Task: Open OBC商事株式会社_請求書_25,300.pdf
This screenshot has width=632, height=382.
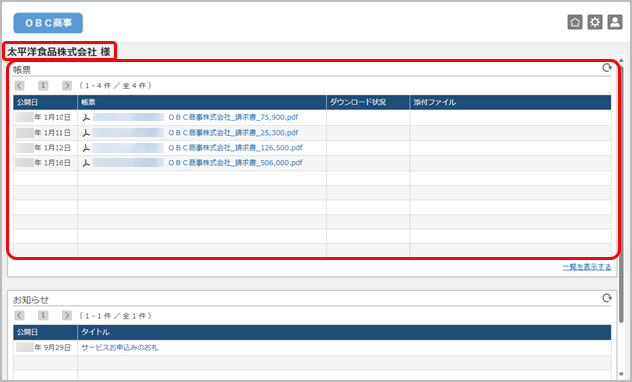Action: pos(233,133)
